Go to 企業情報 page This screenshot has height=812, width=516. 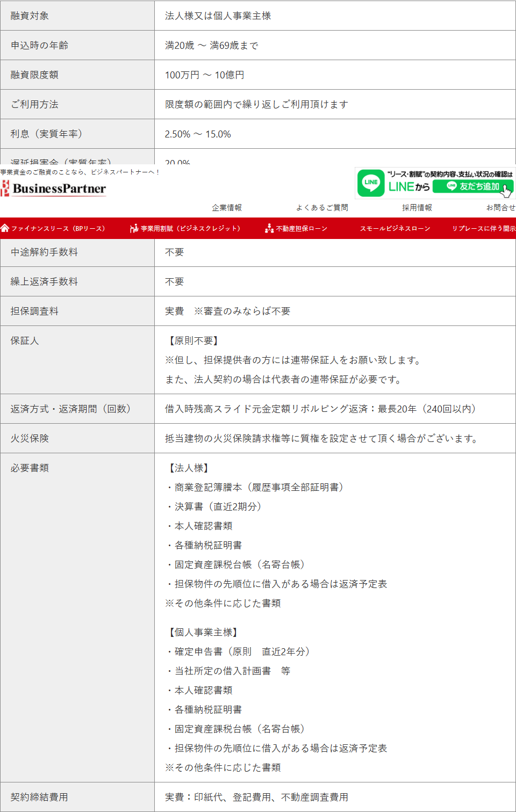coord(227,207)
